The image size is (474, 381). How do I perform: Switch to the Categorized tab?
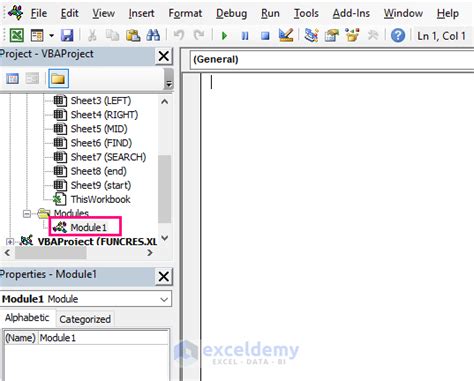click(x=85, y=319)
